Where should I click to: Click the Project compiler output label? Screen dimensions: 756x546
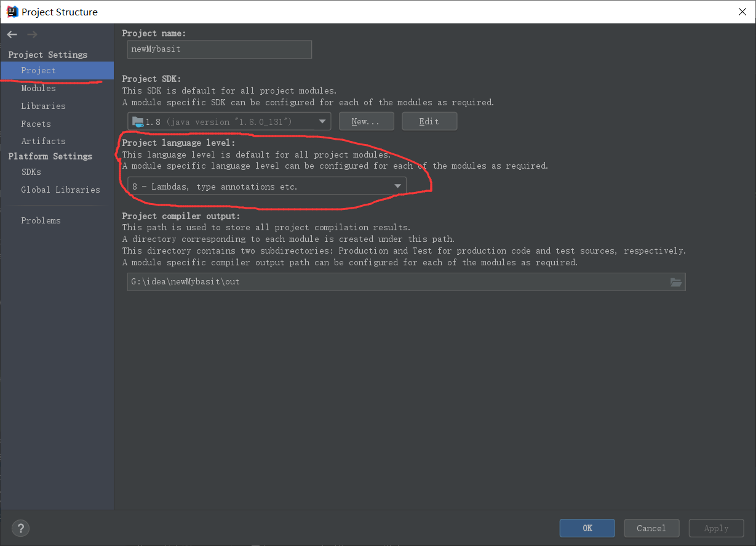pyautogui.click(x=181, y=216)
